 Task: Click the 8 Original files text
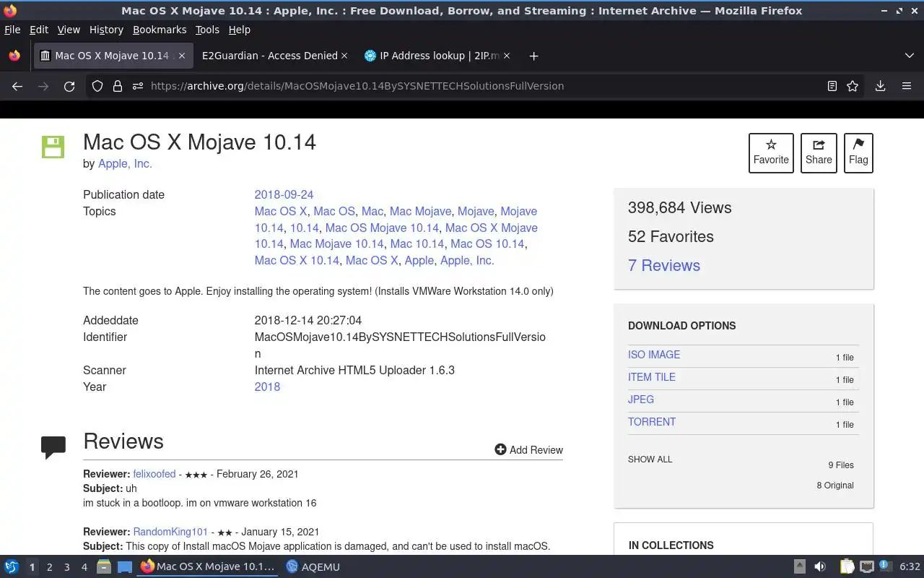point(835,486)
